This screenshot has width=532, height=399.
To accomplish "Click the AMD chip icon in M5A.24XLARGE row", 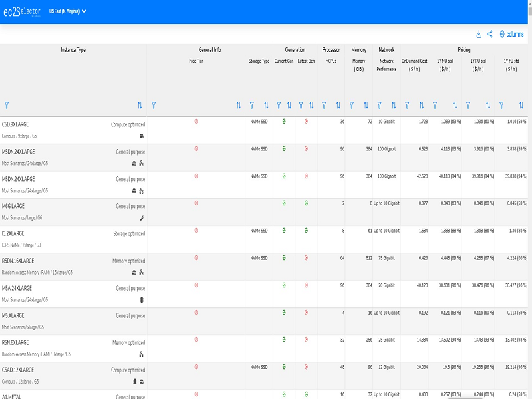I will [142, 300].
